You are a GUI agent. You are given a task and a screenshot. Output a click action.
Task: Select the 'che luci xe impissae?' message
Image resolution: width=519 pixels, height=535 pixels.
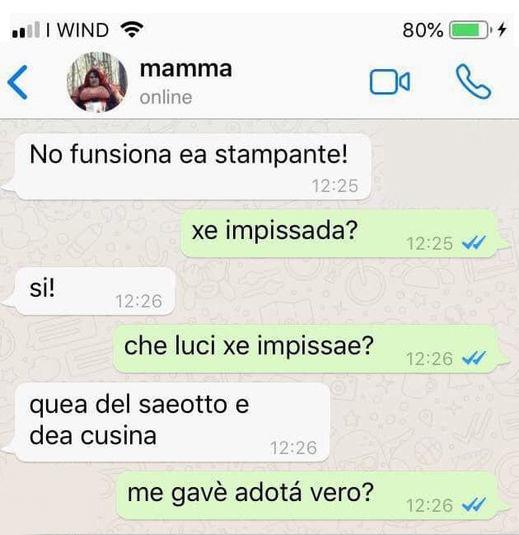click(305, 349)
